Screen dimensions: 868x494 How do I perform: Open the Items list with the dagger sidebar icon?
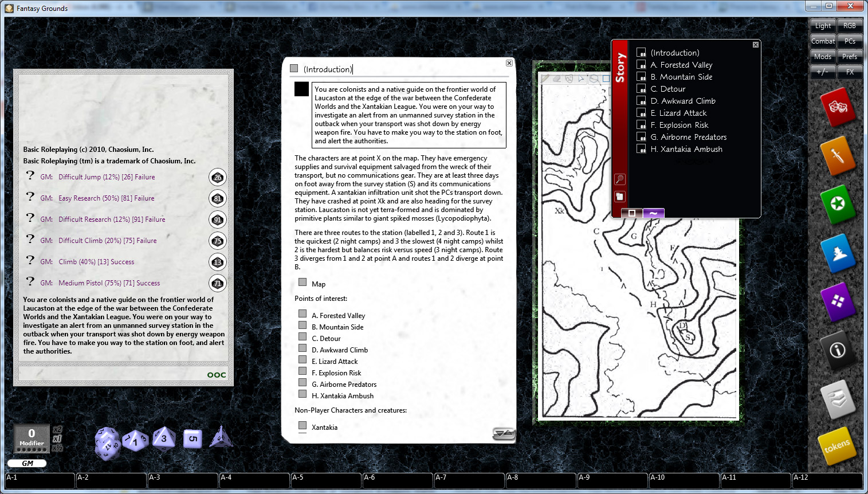coord(838,156)
